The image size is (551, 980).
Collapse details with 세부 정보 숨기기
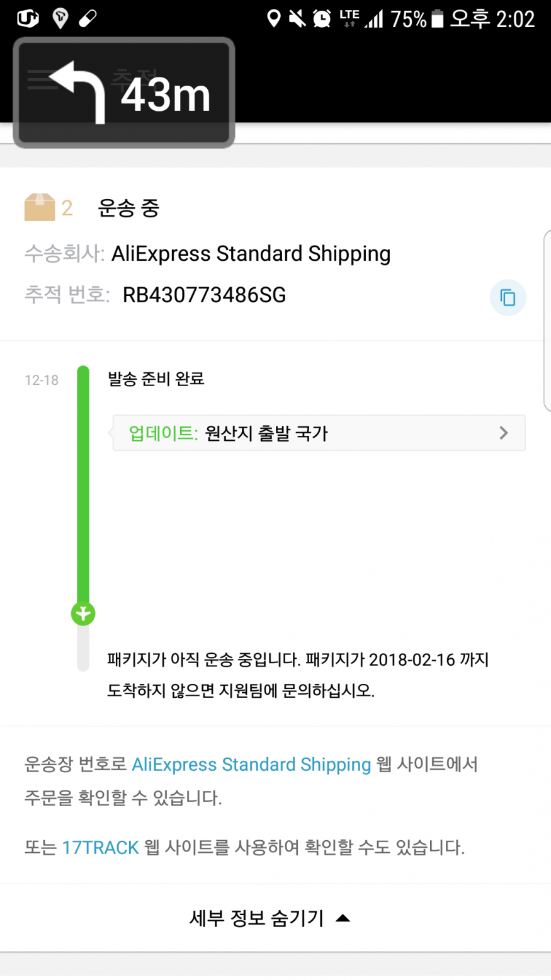270,918
